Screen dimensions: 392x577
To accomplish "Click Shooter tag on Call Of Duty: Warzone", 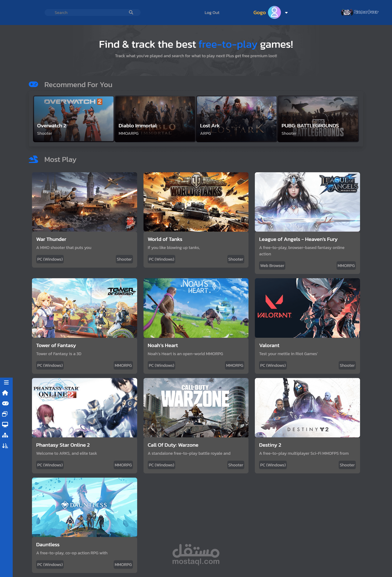I will tap(236, 465).
